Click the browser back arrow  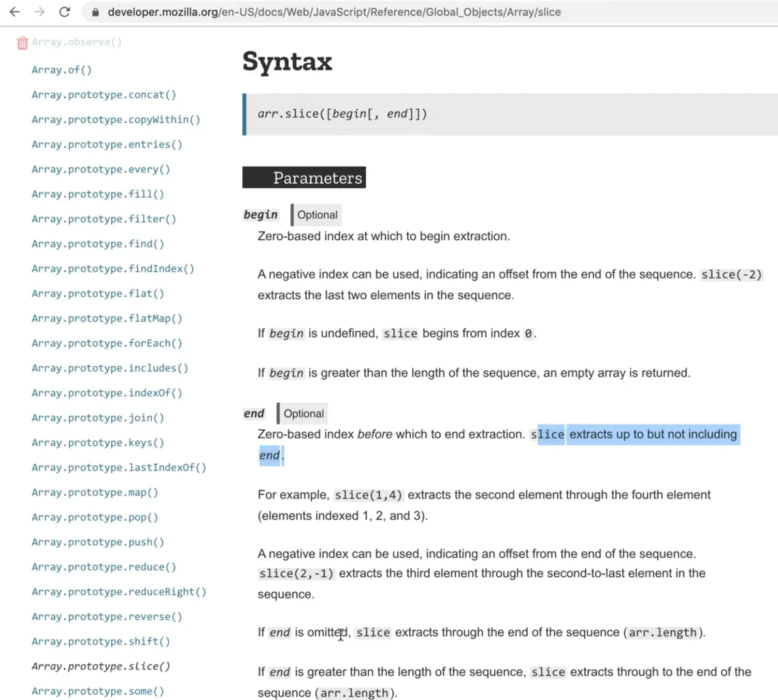click(15, 12)
